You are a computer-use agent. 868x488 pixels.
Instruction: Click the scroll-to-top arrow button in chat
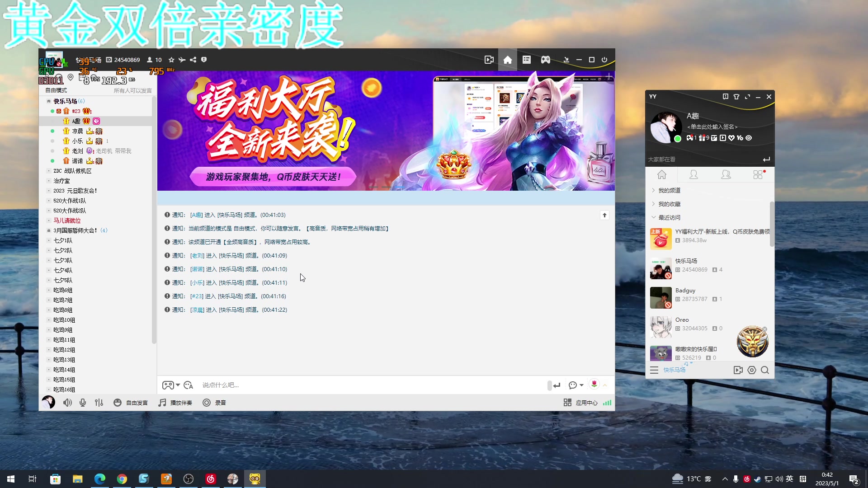point(604,215)
